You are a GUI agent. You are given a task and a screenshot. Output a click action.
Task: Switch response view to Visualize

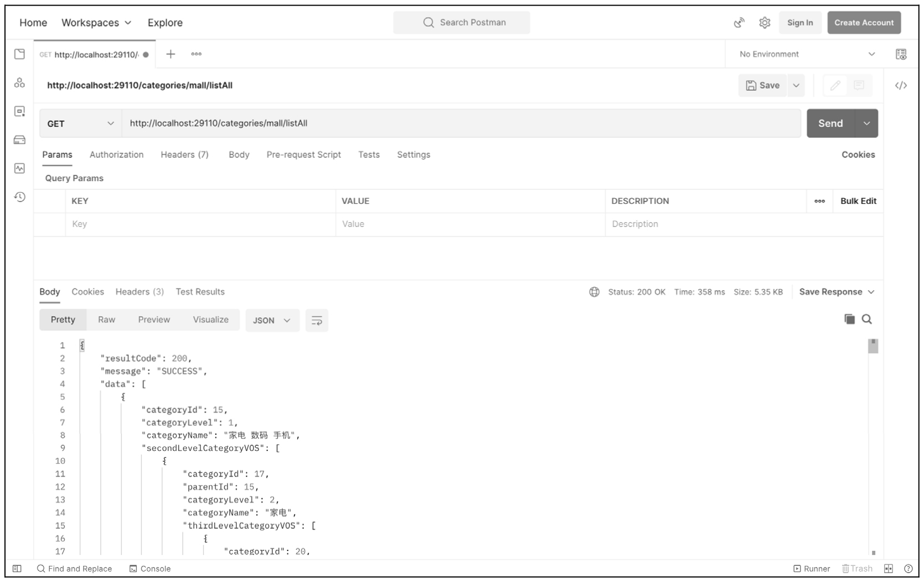[x=210, y=320]
